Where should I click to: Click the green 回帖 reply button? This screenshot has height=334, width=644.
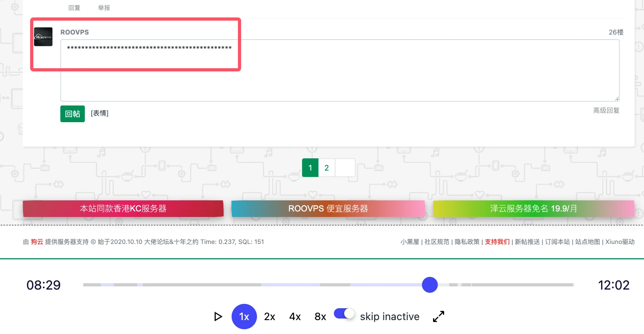click(x=73, y=114)
